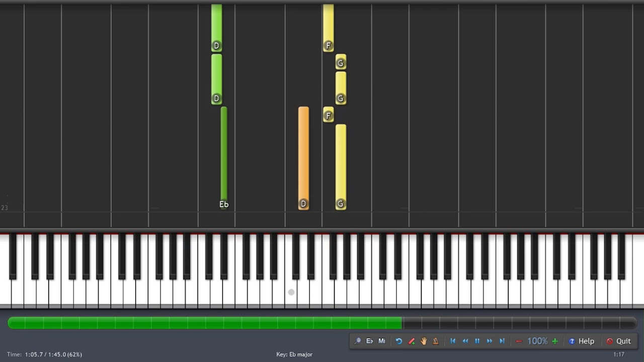
Task: Increase speed with the green plus button
Action: pyautogui.click(x=555, y=341)
